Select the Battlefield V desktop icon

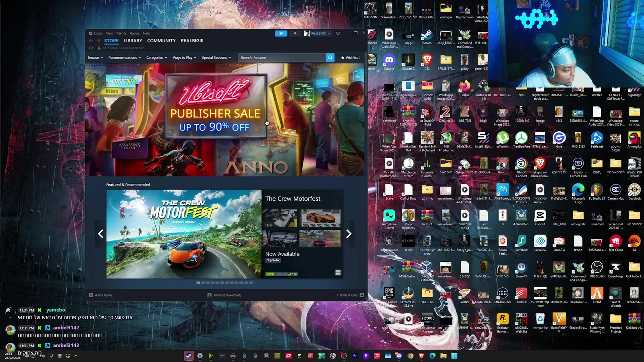click(x=559, y=324)
